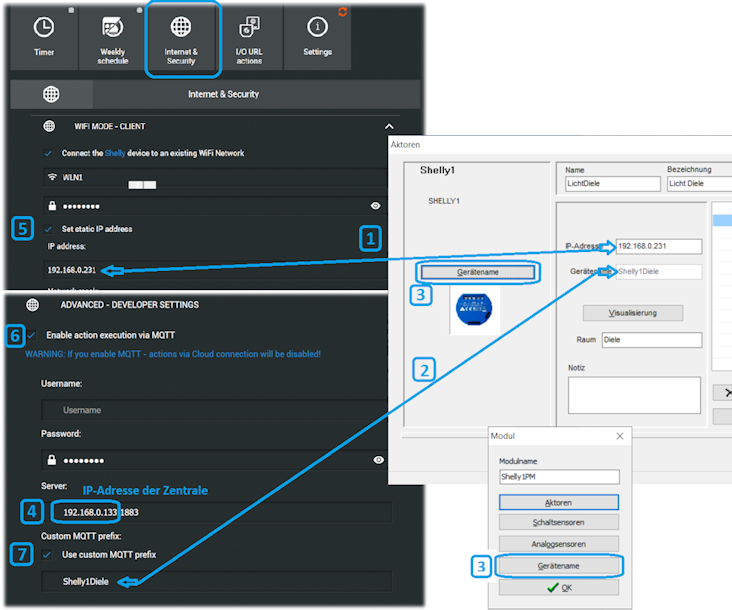Screen dimensions: 732x610
Task: Click the orange refresh icon near Settings
Action: (x=343, y=12)
